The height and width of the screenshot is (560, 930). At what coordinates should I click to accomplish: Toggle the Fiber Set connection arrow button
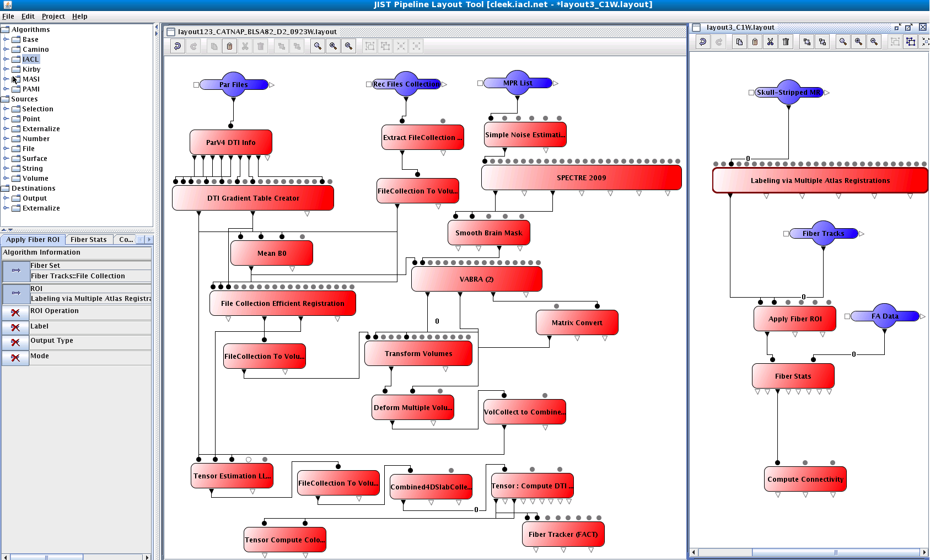pos(15,271)
